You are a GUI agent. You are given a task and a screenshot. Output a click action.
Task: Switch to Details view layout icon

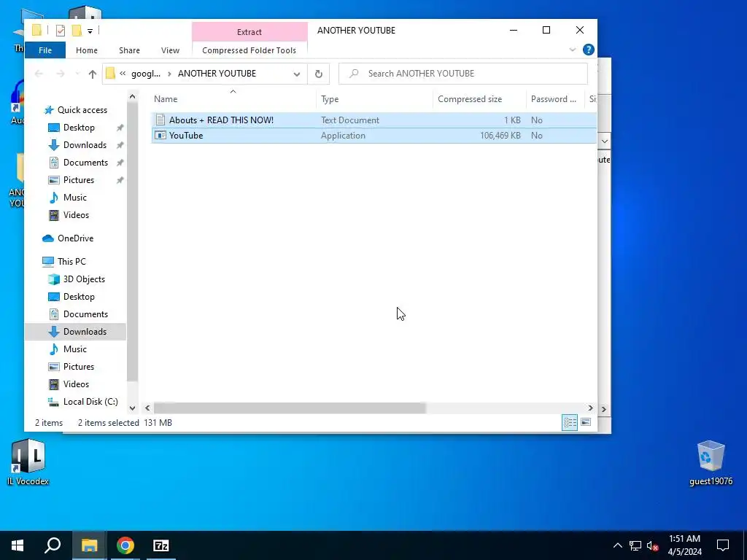(x=570, y=422)
